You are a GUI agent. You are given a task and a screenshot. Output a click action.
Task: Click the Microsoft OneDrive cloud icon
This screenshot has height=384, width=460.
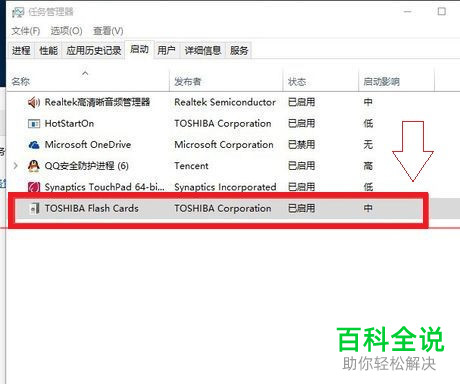tap(34, 145)
